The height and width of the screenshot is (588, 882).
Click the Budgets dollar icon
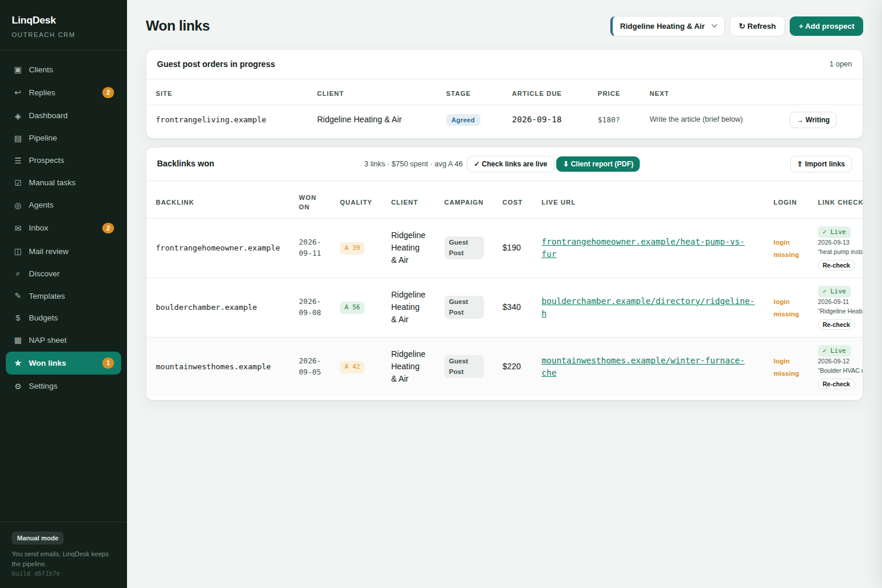(18, 318)
